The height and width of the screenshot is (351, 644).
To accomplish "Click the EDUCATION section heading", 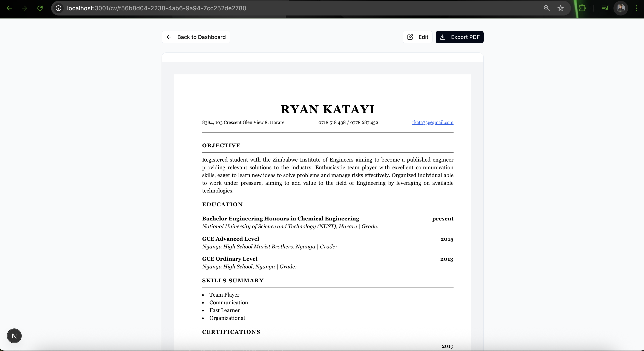I will coord(222,204).
